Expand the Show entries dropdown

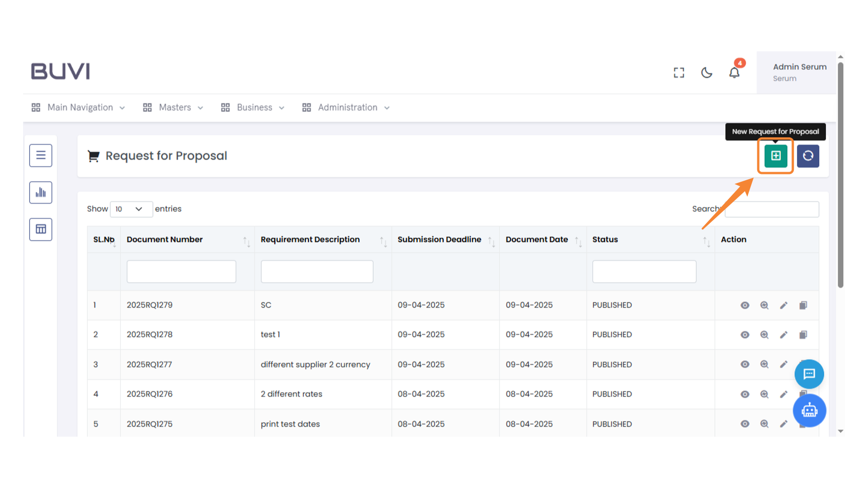click(131, 209)
